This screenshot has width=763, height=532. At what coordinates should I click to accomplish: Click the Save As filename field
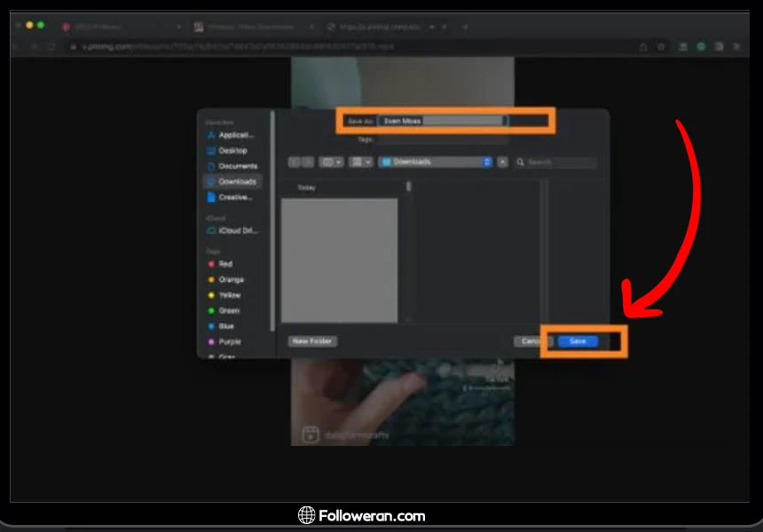pyautogui.click(x=442, y=121)
